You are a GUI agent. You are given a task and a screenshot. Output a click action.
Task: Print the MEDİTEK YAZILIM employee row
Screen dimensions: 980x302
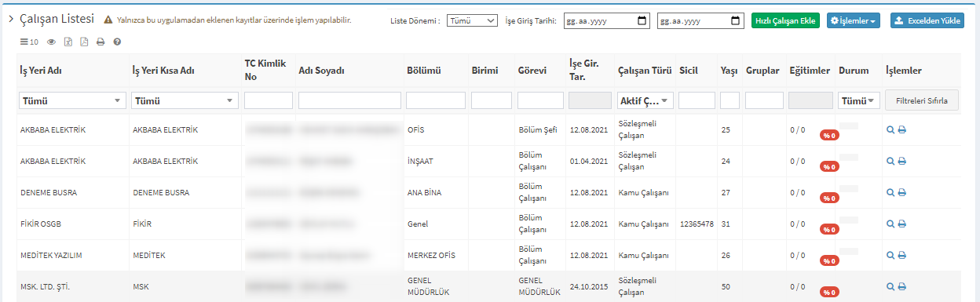tap(901, 255)
